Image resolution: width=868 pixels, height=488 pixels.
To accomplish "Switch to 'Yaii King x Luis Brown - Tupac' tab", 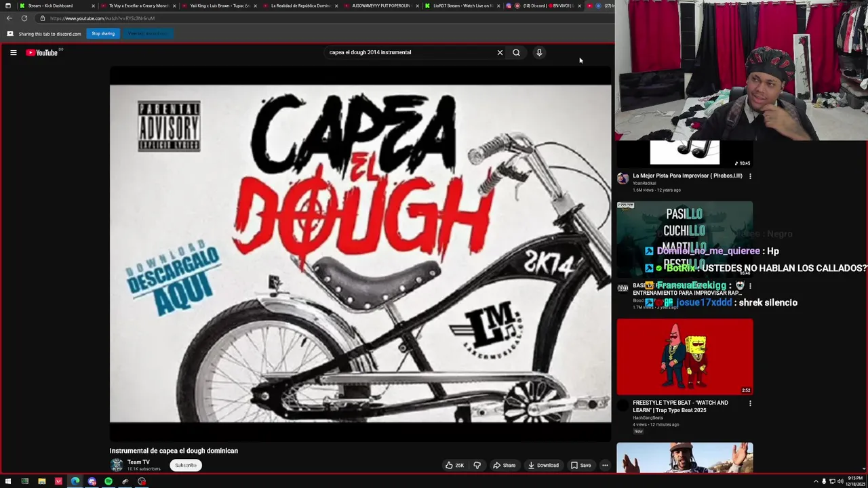I will [x=220, y=5].
